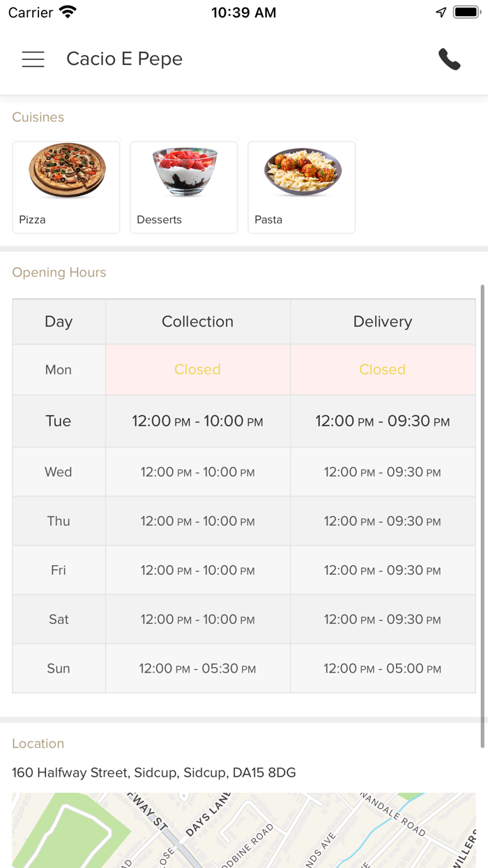Select the Pizza cuisine image
The image size is (488, 868).
66,172
